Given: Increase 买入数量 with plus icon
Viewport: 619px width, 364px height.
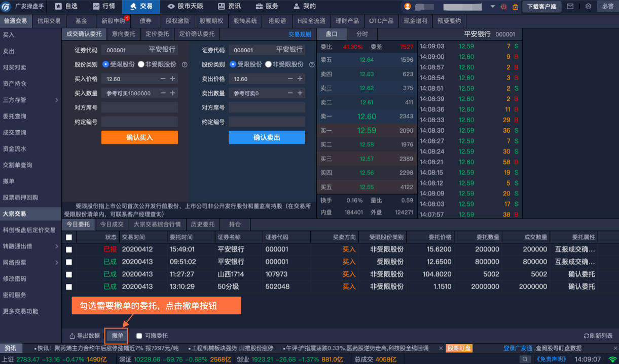Looking at the screenshot, I should (173, 93).
